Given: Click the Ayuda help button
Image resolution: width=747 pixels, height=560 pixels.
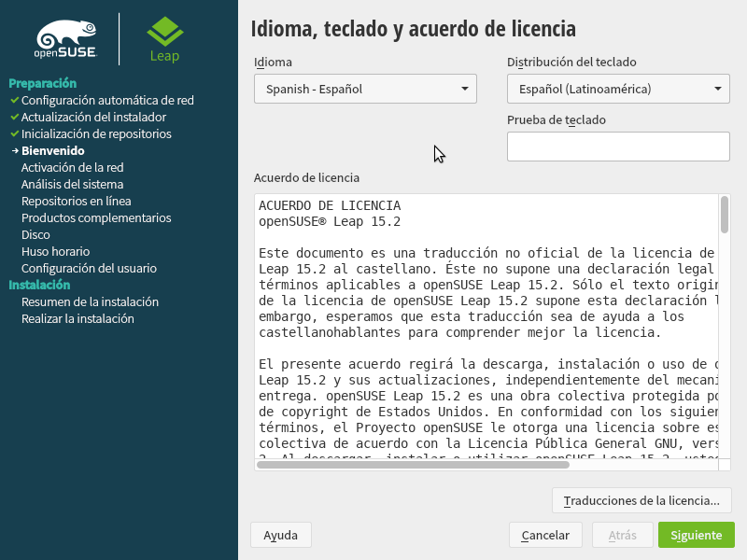Looking at the screenshot, I should pyautogui.click(x=281, y=535).
